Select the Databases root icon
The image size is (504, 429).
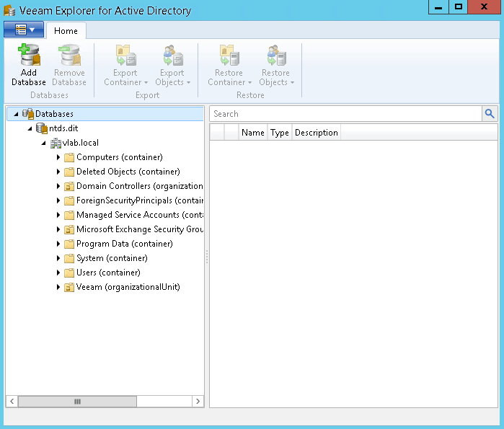click(28, 114)
